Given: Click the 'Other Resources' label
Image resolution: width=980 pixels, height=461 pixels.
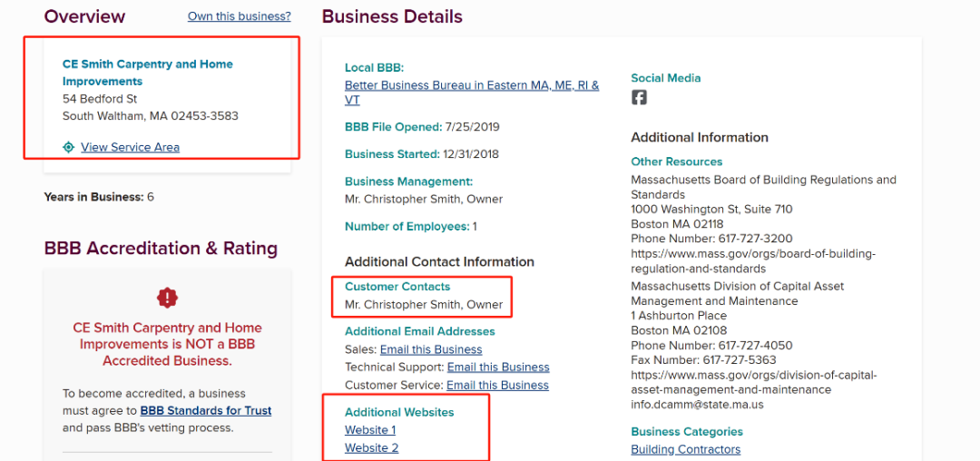Looking at the screenshot, I should (677, 162).
